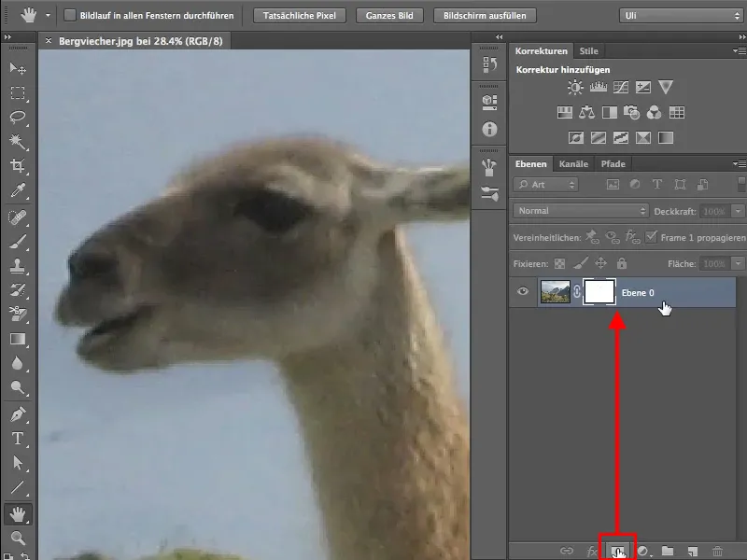Enable scrolling in all windows checkbox
Image resolution: width=747 pixels, height=560 pixels.
[x=71, y=16]
